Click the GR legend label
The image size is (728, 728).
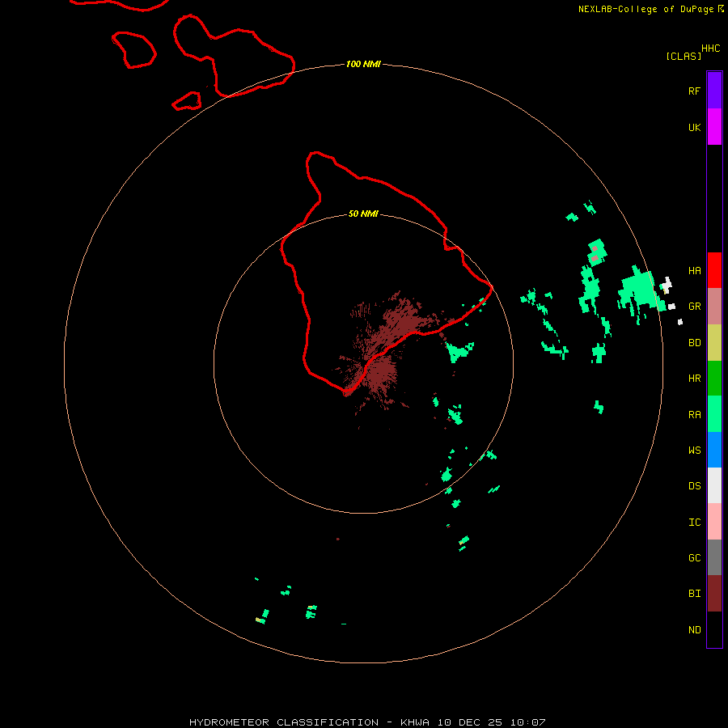point(694,307)
